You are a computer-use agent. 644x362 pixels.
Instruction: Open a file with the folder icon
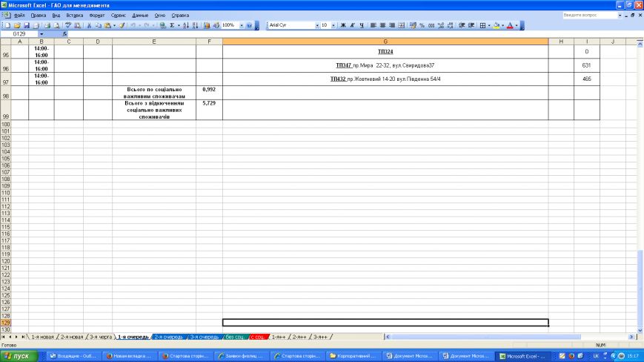click(17, 25)
